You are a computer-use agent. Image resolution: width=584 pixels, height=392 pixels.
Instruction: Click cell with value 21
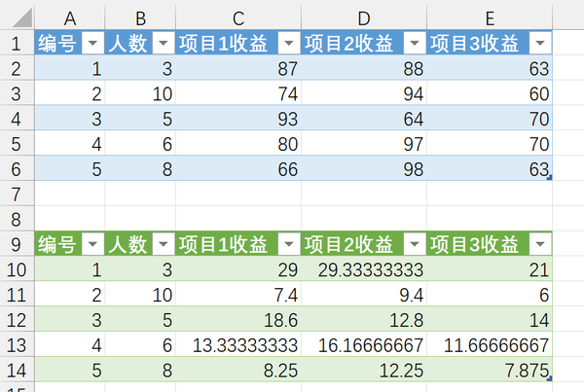pyautogui.click(x=490, y=269)
